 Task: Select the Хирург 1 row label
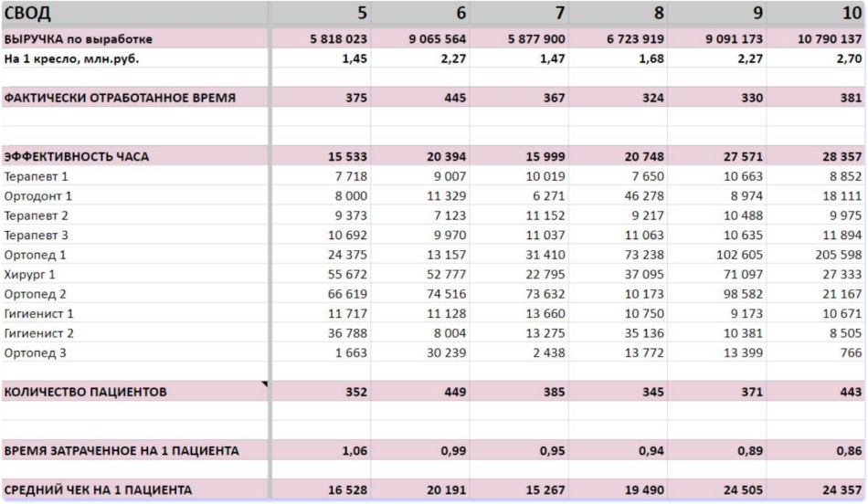[x=30, y=274]
